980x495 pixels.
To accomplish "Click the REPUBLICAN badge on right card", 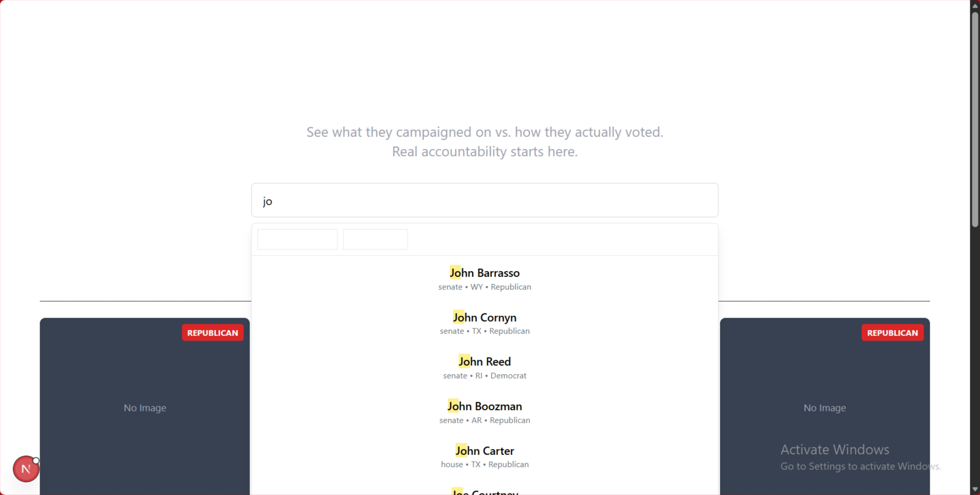I will [x=892, y=332].
